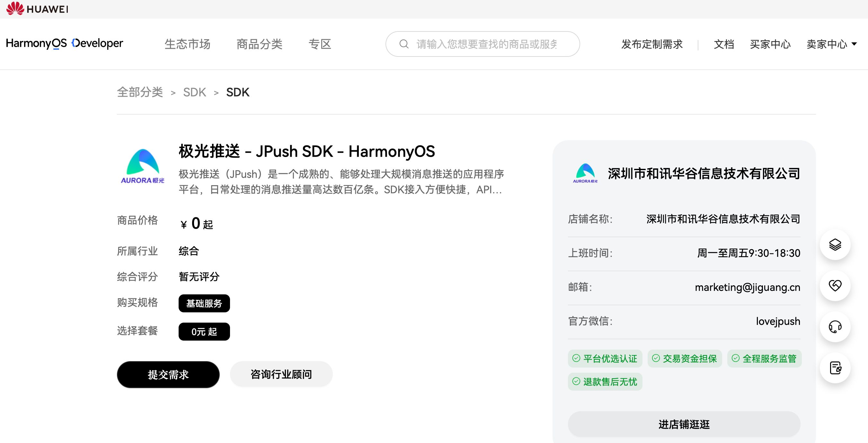Open customer service headset icon
868x443 pixels.
(835, 327)
